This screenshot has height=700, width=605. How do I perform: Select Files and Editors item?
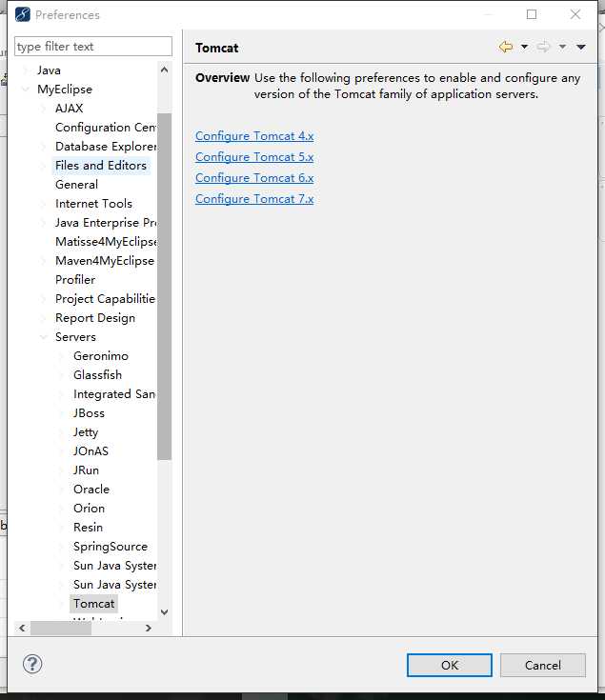point(101,166)
